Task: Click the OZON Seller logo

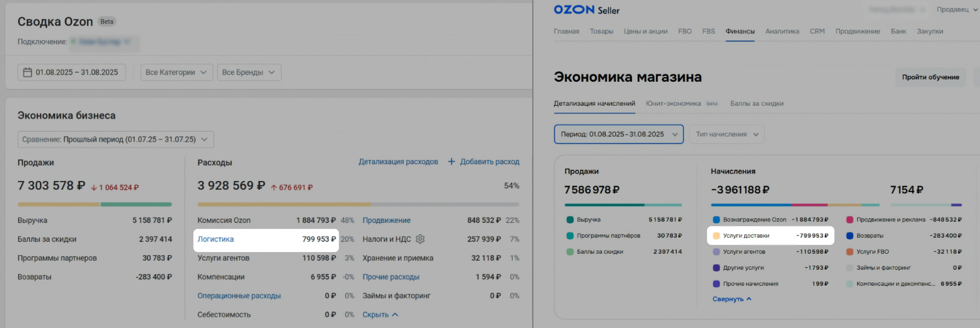Action: click(586, 10)
